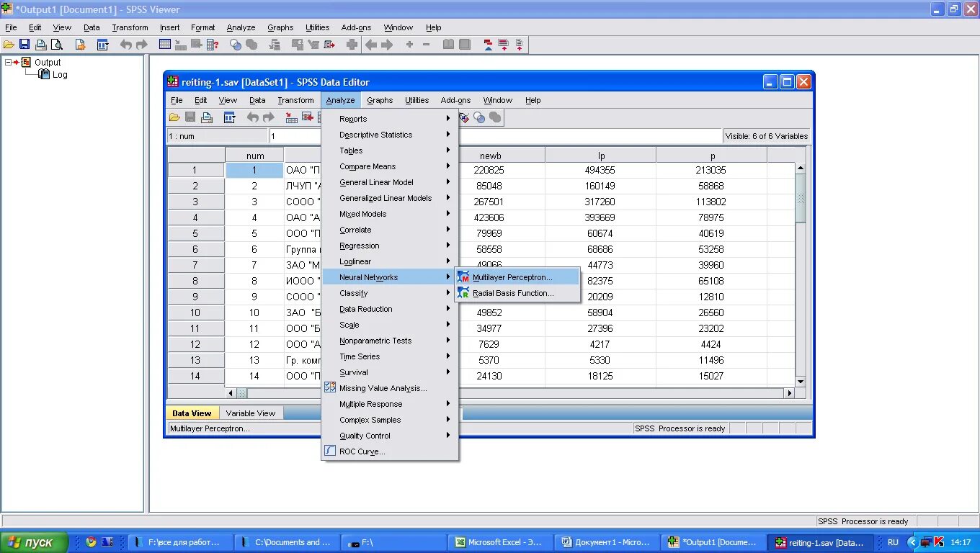Collapse the Output tree node
Viewport: 980px width, 553px height.
tap(9, 62)
